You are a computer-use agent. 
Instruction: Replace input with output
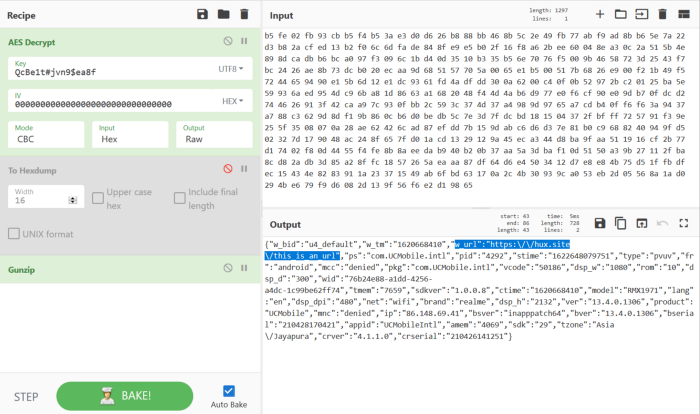(x=642, y=223)
